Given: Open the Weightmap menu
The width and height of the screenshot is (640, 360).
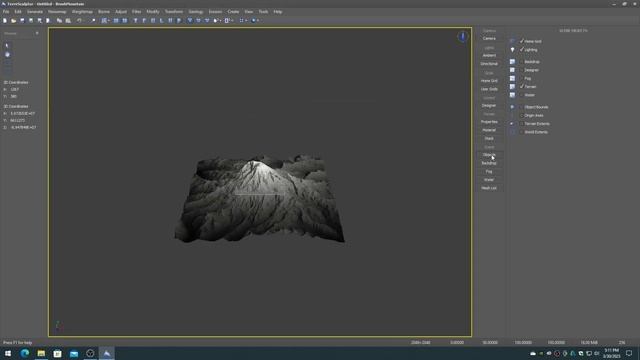Looking at the screenshot, I should [82, 12].
